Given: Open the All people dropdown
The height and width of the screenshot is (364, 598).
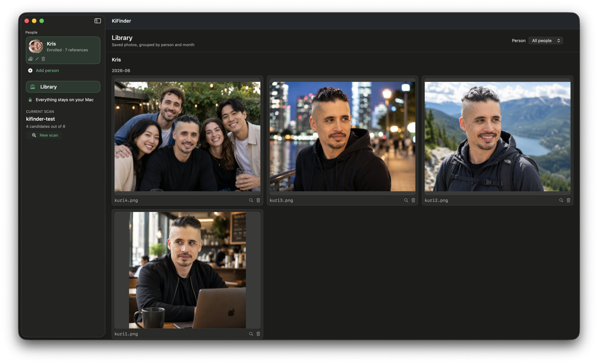Looking at the screenshot, I should [x=545, y=41].
